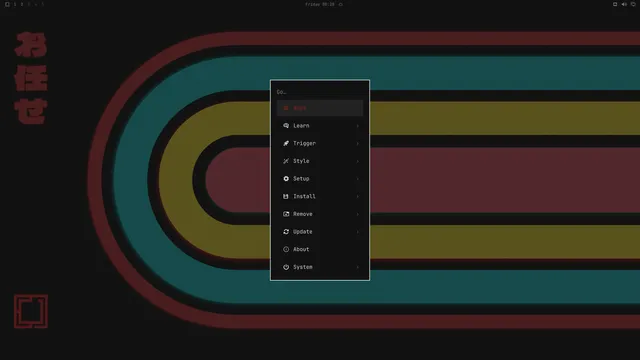Open the Learn menu entry
The width and height of the screenshot is (640, 360).
tap(320, 126)
